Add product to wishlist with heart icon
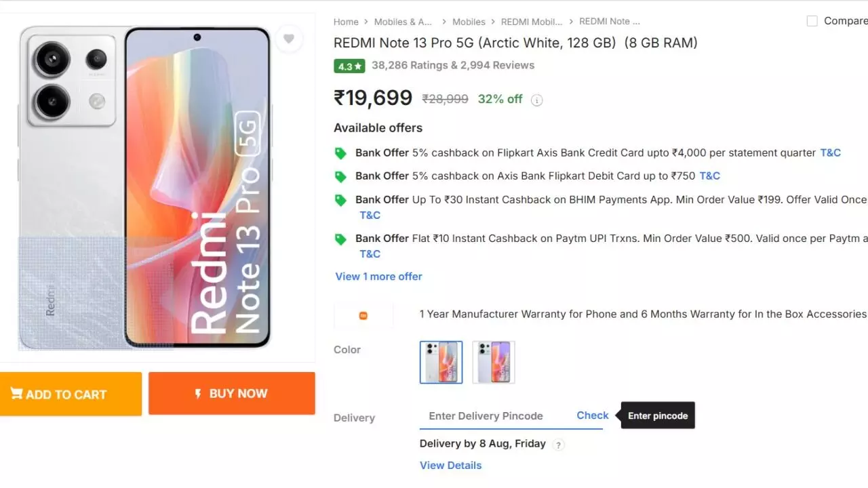This screenshot has height=488, width=868. click(289, 39)
